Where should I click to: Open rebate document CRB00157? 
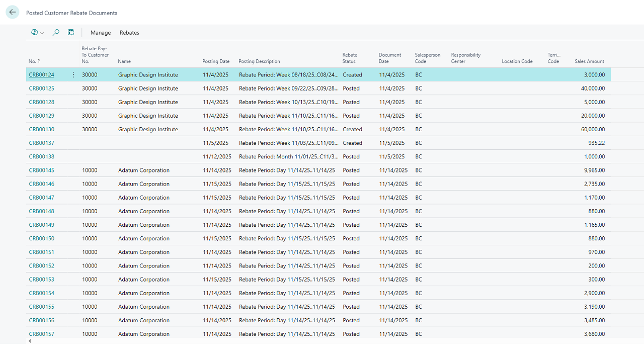point(41,334)
